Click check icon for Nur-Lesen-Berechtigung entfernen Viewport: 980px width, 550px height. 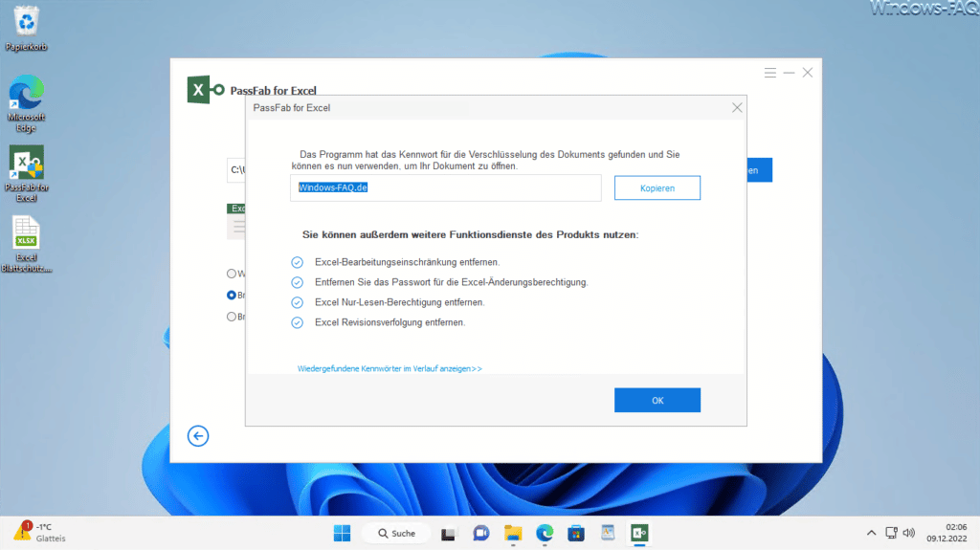[x=297, y=302]
